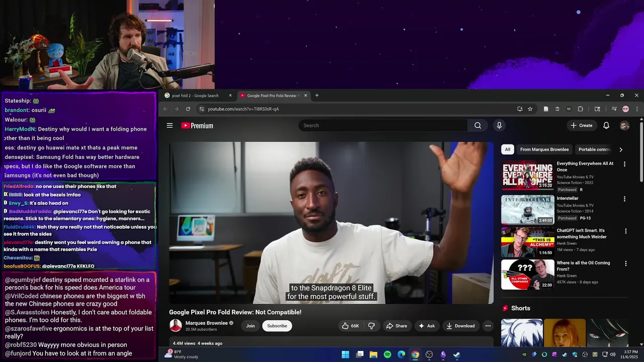This screenshot has height=362, width=644.
Task: Open the Marques Brownlee channel name link
Action: coord(206,323)
